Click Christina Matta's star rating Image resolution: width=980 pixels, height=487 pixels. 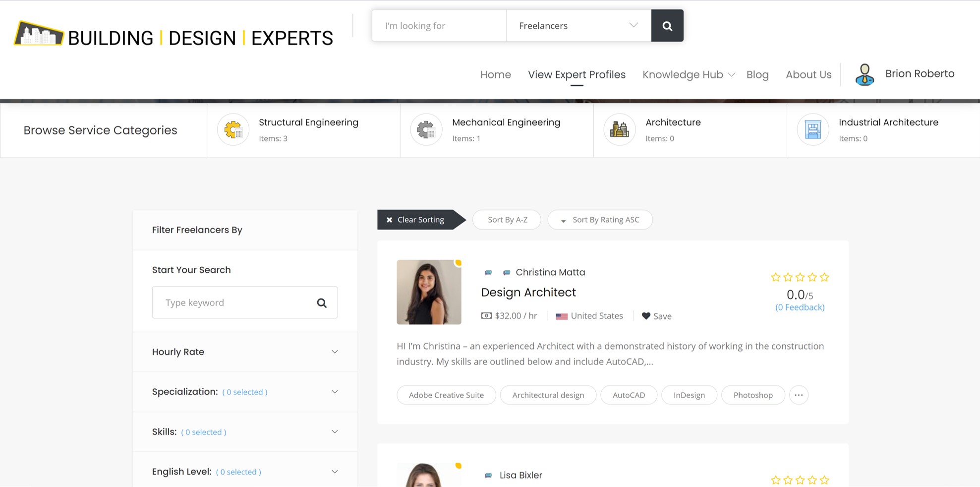800,277
